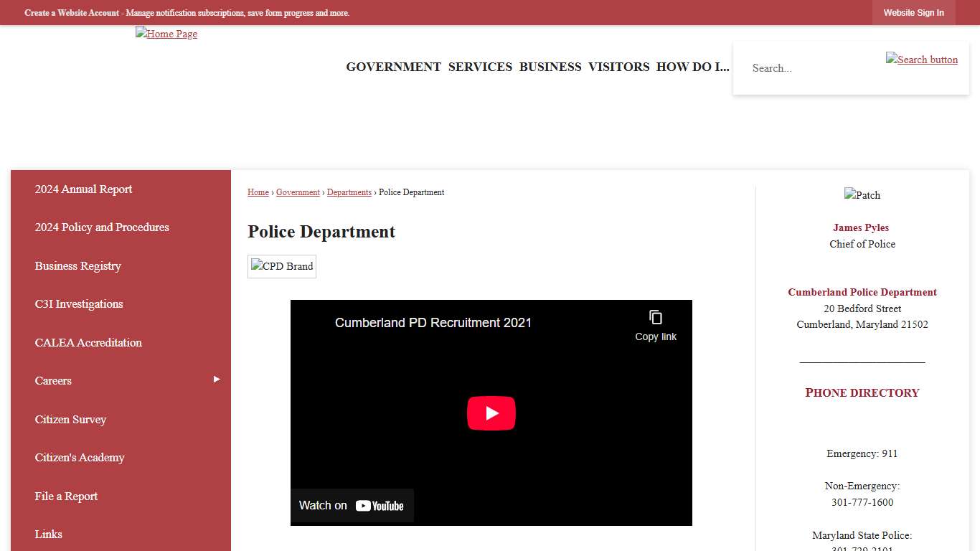Open the Visitors menu
Image resolution: width=980 pixels, height=551 pixels.
[618, 67]
